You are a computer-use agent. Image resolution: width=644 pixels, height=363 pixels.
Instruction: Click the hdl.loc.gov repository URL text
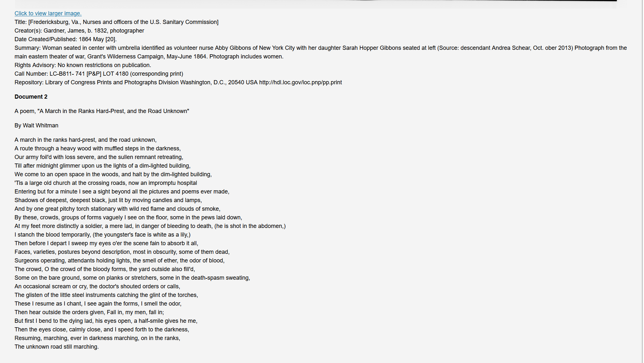pos(300,82)
